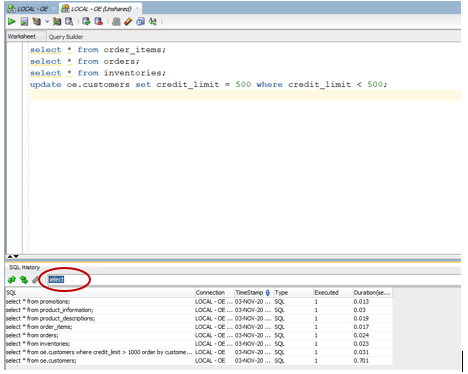The width and height of the screenshot is (468, 374).
Task: Click duration value 0.013 in promotions row
Action: 361,302
